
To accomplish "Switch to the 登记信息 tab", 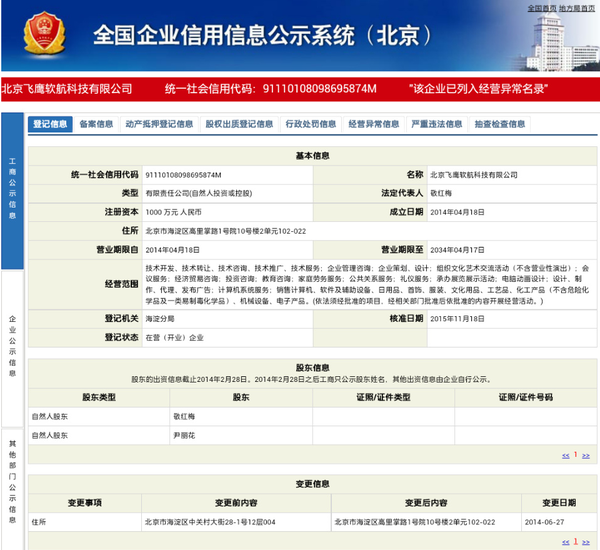I will pyautogui.click(x=50, y=125).
